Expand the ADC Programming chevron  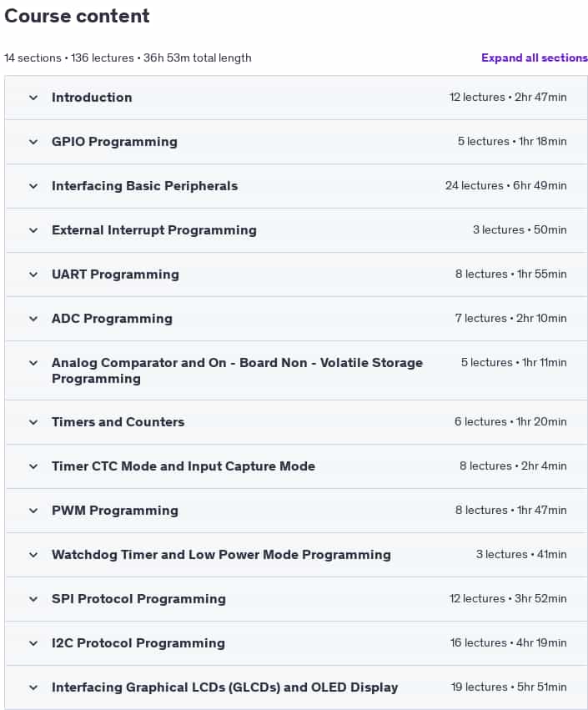(x=33, y=319)
